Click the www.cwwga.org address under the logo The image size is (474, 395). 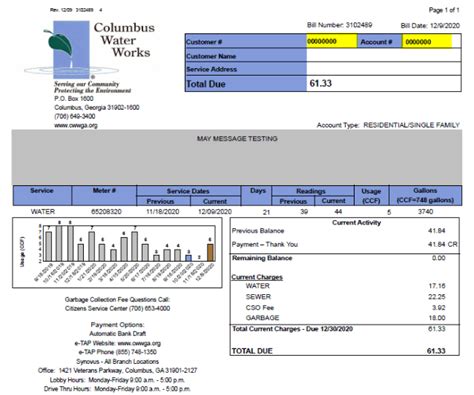[76, 126]
